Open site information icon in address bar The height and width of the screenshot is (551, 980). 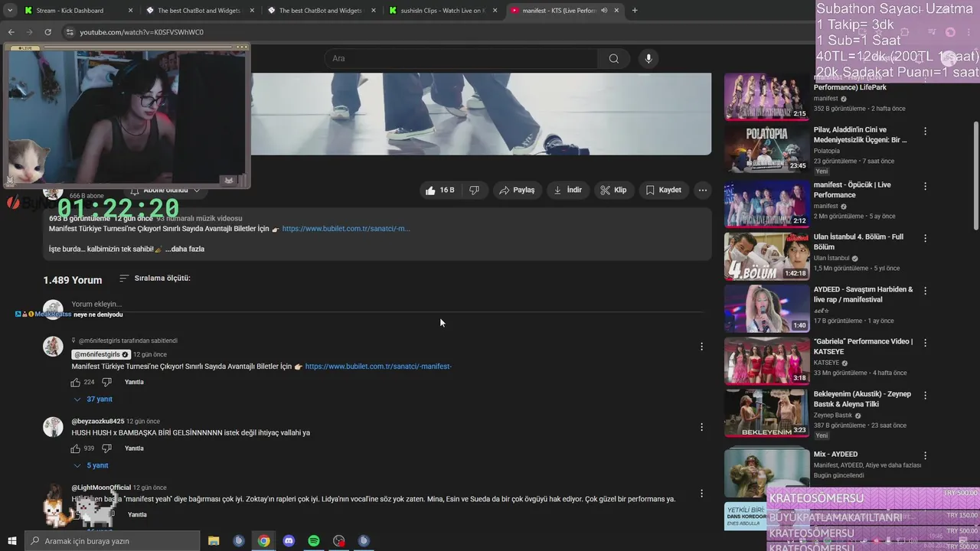tap(70, 32)
